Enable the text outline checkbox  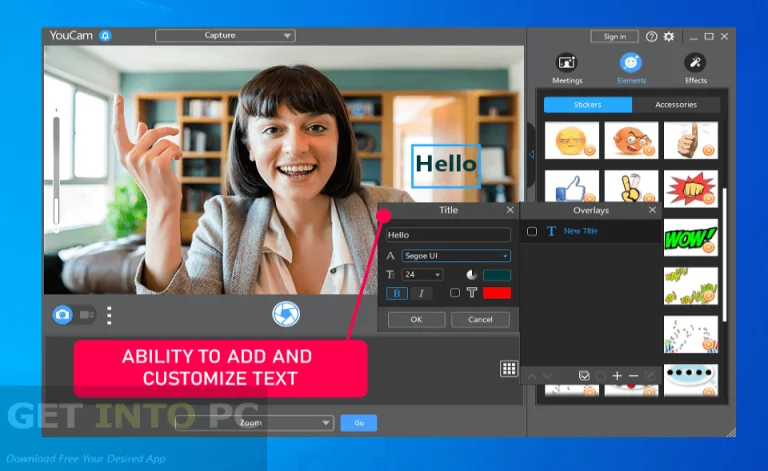click(455, 293)
